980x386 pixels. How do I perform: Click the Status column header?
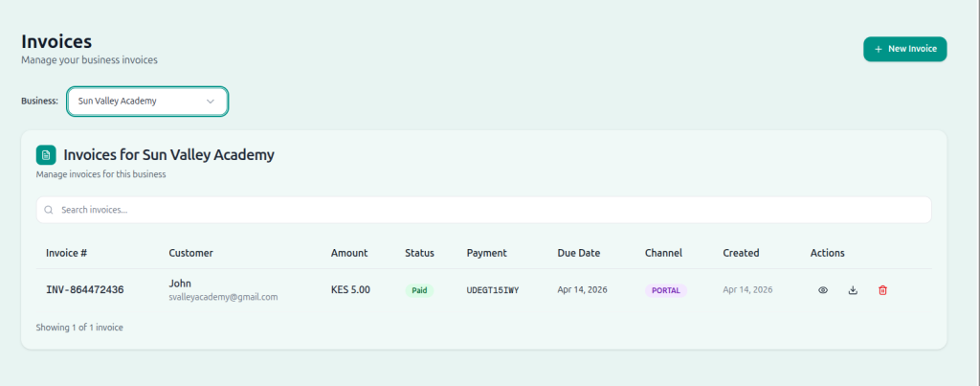419,254
